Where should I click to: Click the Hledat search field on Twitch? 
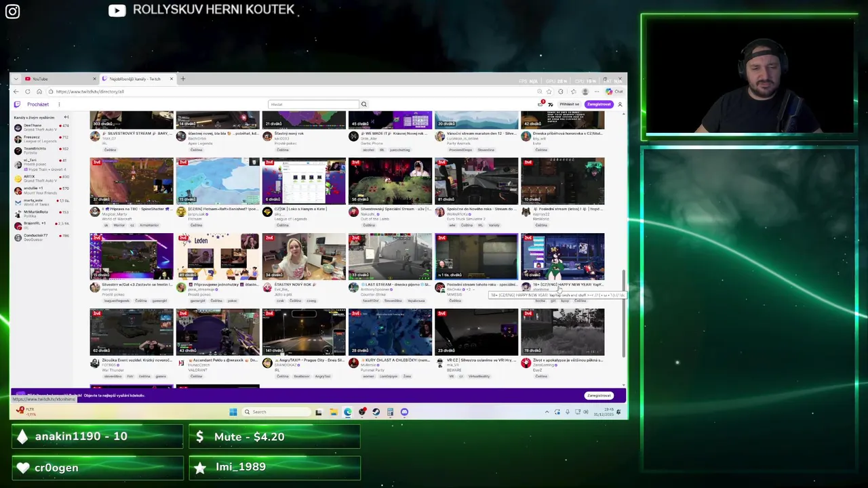pos(313,104)
